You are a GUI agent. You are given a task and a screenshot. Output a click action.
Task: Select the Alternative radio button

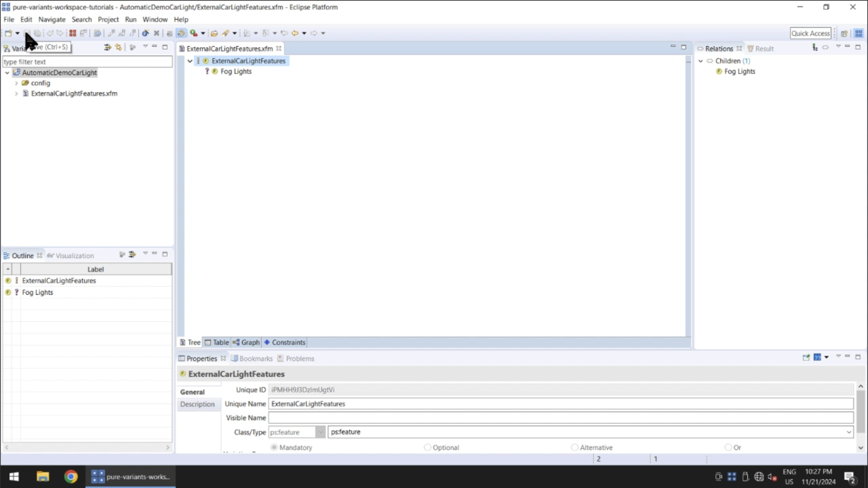click(575, 447)
